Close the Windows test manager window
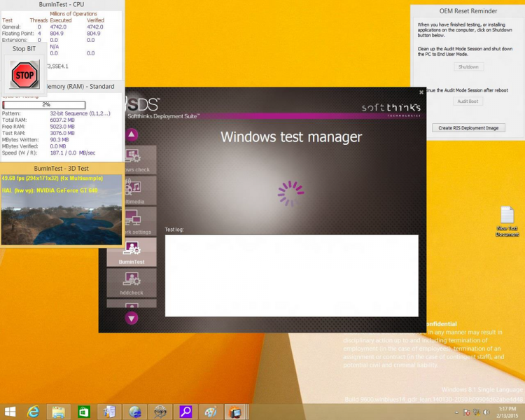The image size is (525, 420). point(421,92)
